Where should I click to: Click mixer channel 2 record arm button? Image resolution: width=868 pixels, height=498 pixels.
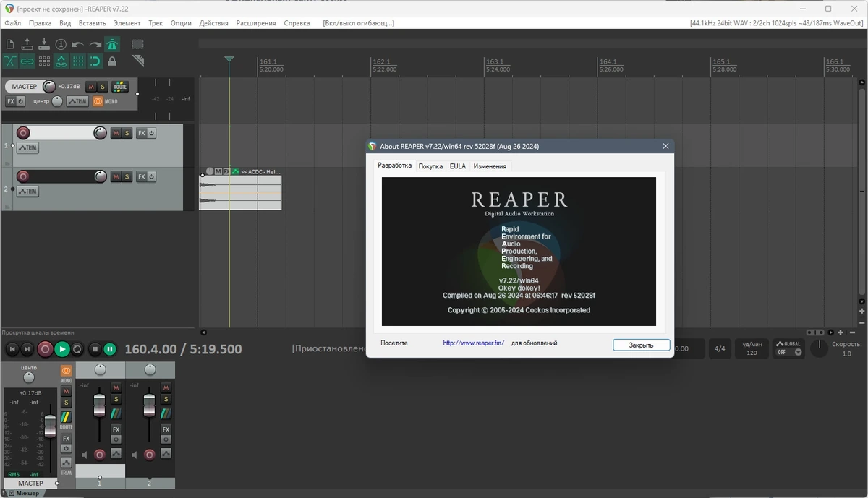pos(150,455)
